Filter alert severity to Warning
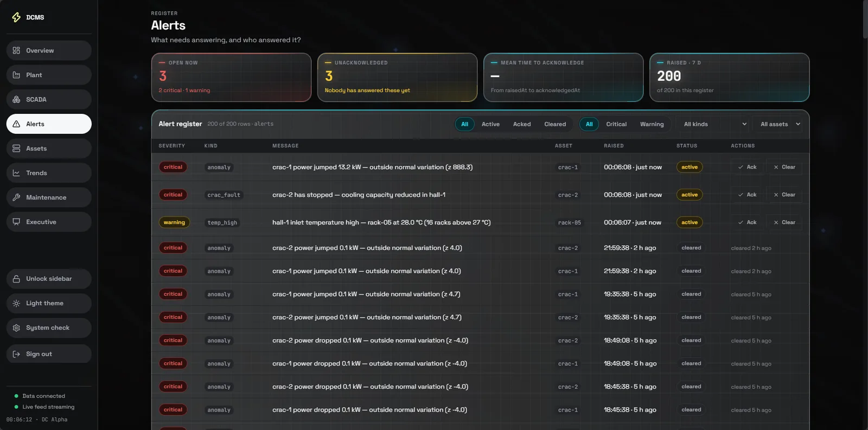The width and height of the screenshot is (868, 430). pyautogui.click(x=652, y=124)
